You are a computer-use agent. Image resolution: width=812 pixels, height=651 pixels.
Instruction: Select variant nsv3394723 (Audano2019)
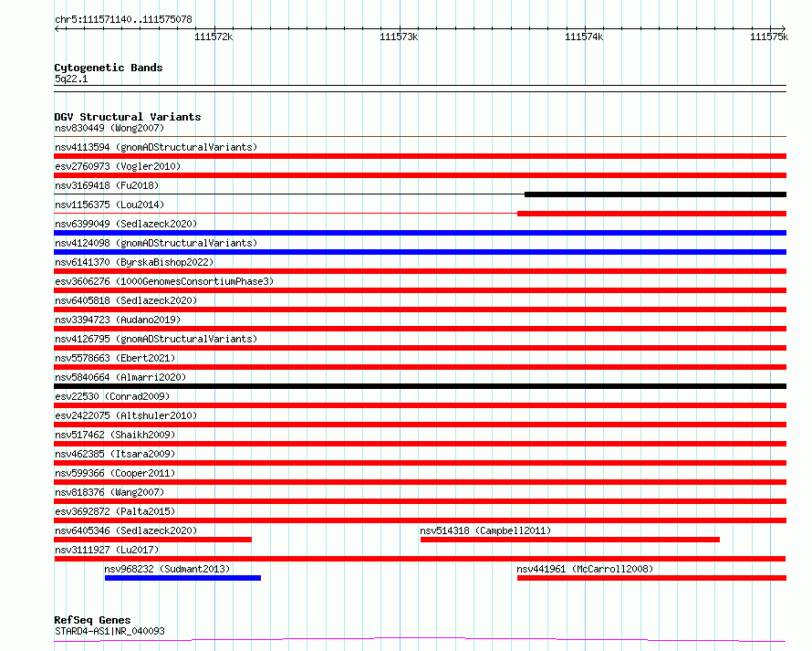click(118, 320)
